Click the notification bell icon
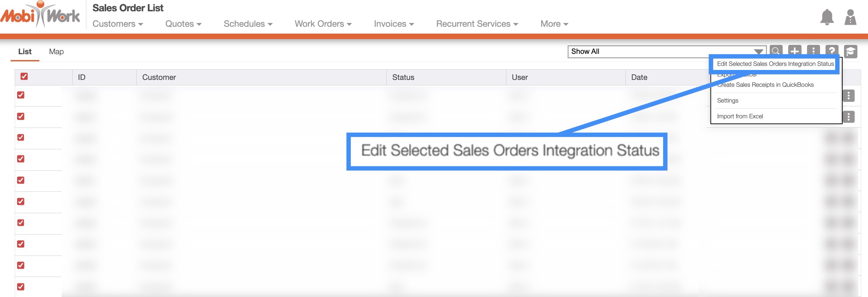 coord(827,17)
